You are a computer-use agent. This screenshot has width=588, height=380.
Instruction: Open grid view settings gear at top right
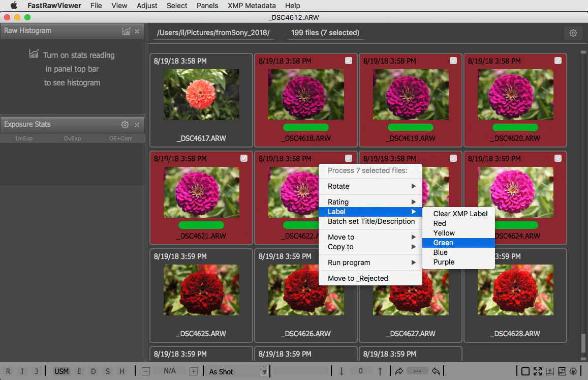[573, 33]
